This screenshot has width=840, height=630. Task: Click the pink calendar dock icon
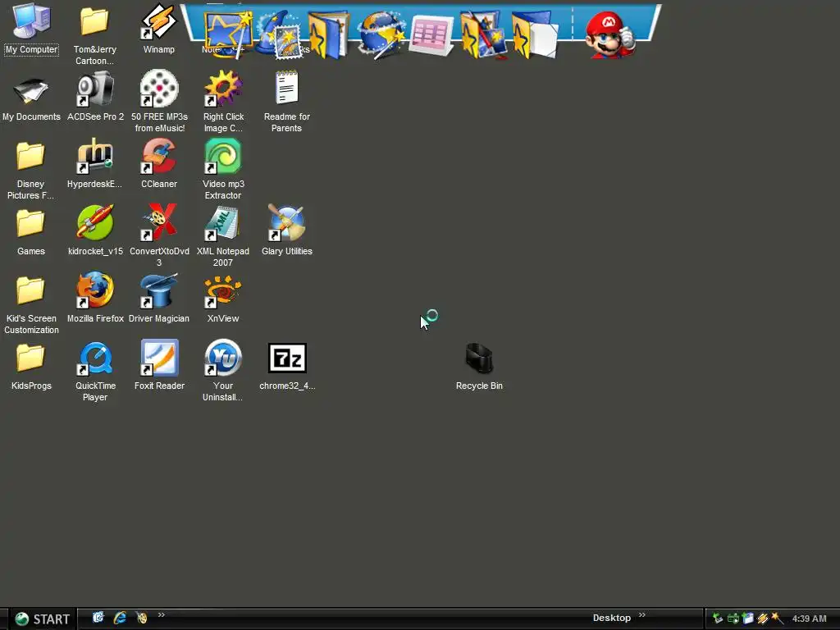point(431,34)
